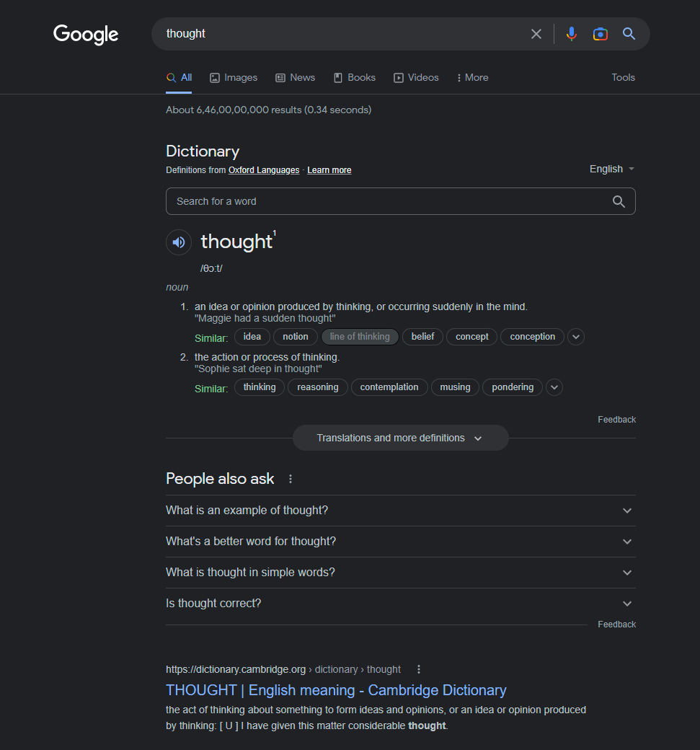Open the More search options menu
This screenshot has height=750, width=700.
pyautogui.click(x=472, y=77)
